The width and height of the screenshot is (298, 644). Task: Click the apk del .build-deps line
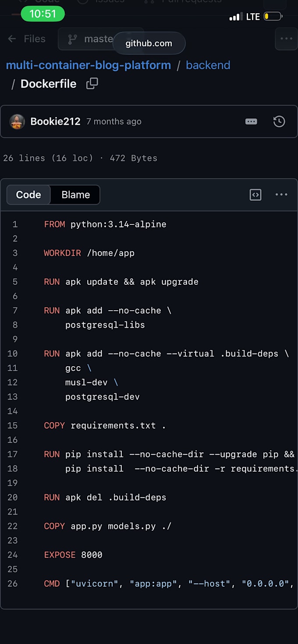pos(105,497)
